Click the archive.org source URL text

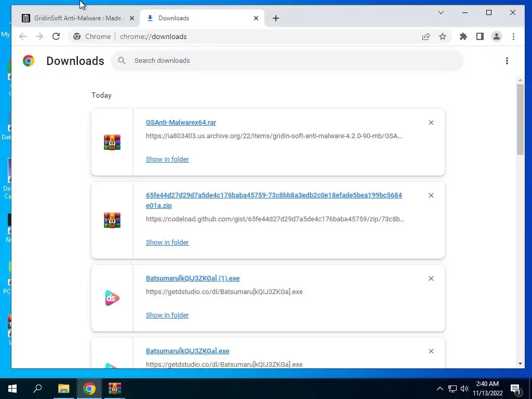pos(274,136)
